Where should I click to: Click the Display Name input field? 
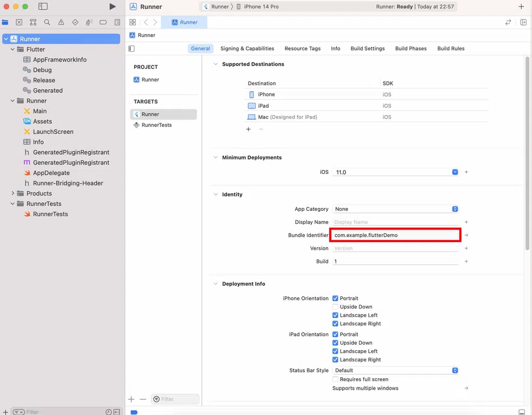point(395,222)
